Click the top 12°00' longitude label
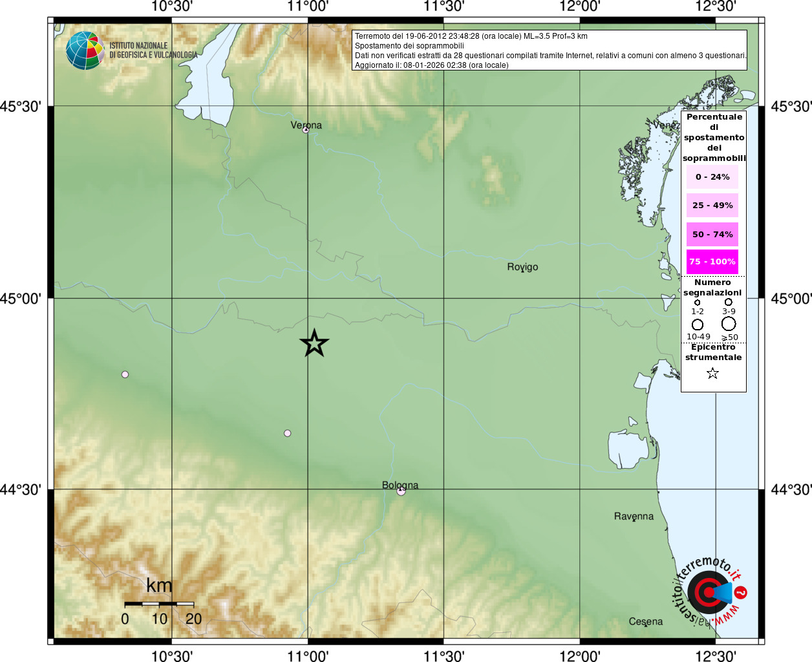 tap(580, 6)
